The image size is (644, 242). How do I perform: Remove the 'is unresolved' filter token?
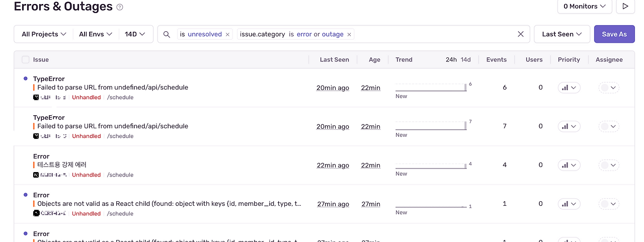click(227, 35)
